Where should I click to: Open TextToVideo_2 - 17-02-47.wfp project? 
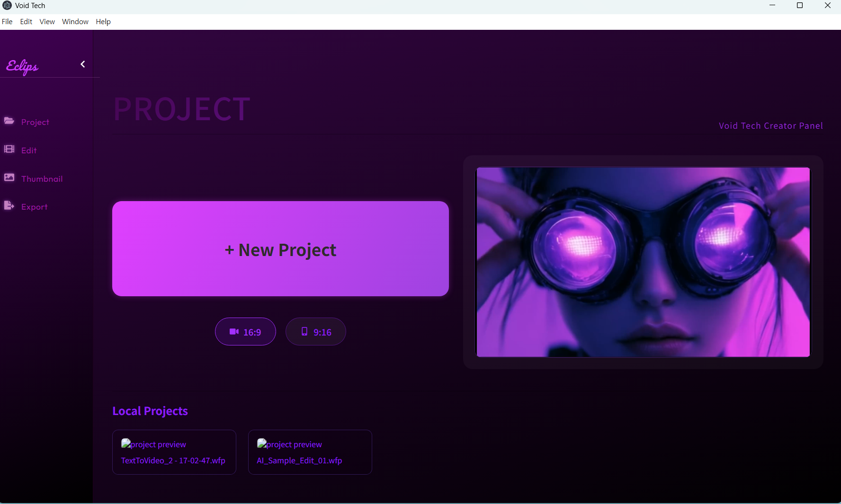point(174,452)
